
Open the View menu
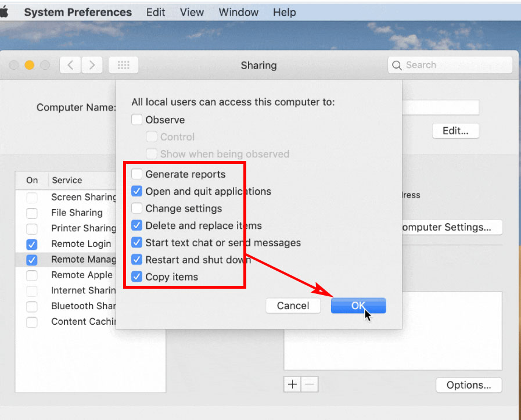(192, 12)
